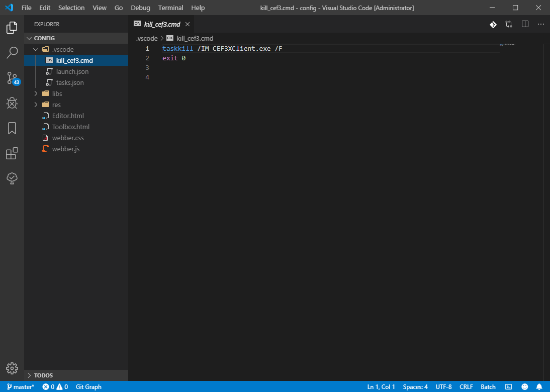
Task: Open the Bookmarks view icon
Action: tap(12, 128)
